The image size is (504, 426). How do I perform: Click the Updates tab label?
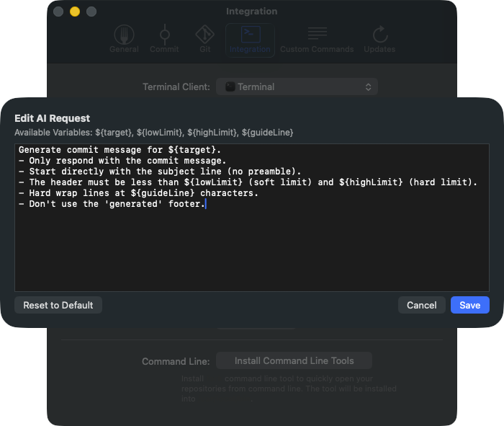click(x=379, y=49)
